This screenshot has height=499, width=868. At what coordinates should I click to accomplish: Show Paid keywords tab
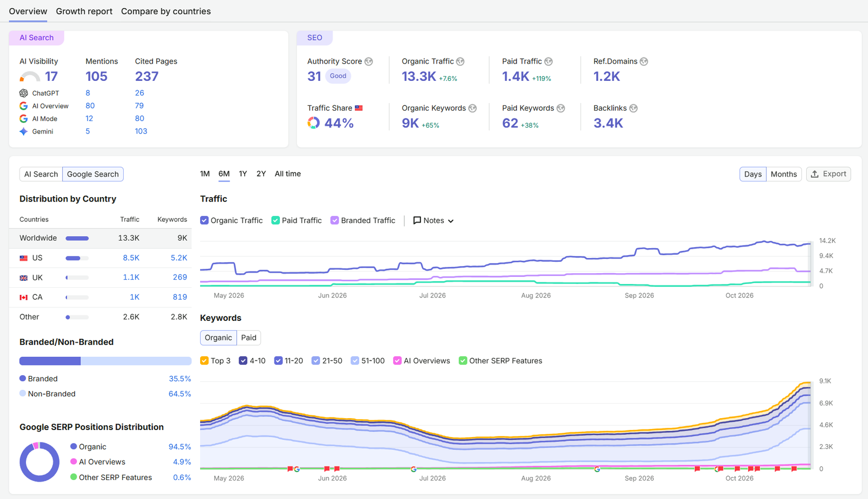coord(249,338)
